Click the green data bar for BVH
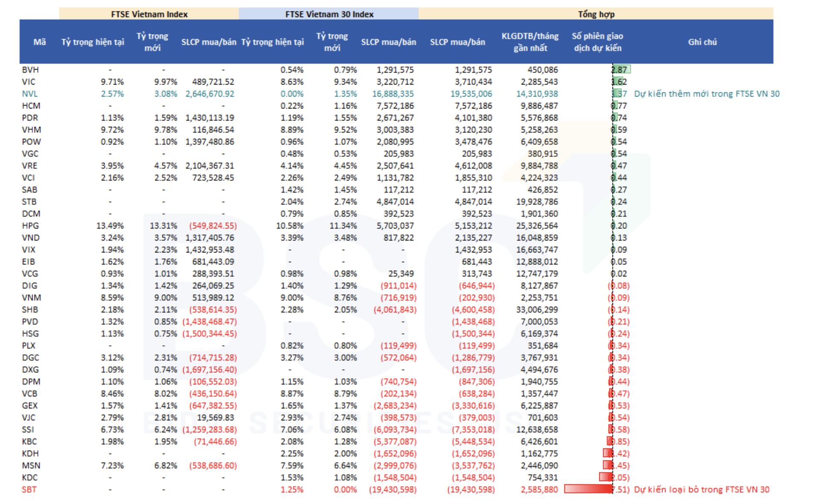 (622, 70)
